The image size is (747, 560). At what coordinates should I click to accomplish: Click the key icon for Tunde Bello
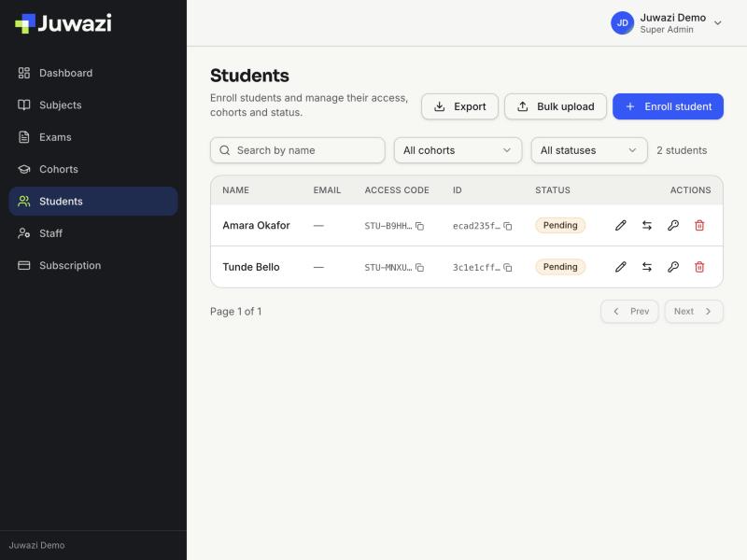click(x=673, y=267)
